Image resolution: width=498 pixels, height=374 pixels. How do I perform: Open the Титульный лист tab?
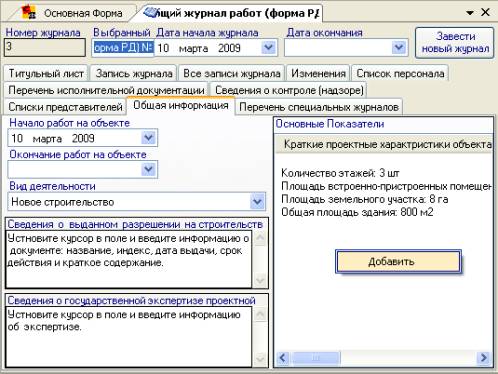(46, 73)
